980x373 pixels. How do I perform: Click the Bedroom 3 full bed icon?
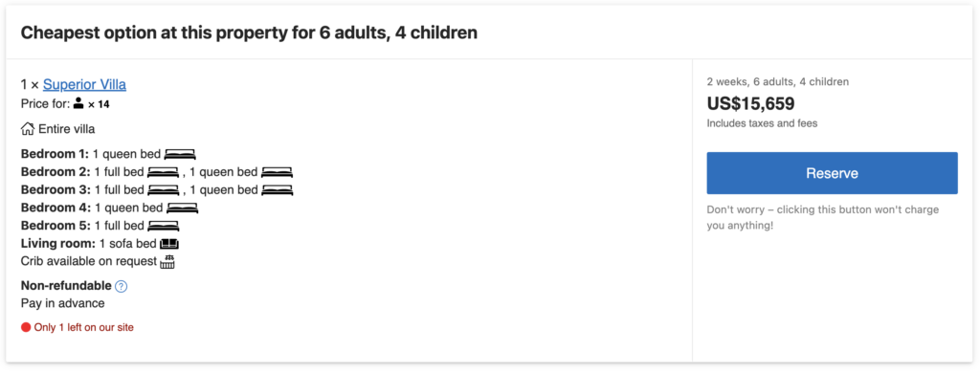click(x=163, y=190)
